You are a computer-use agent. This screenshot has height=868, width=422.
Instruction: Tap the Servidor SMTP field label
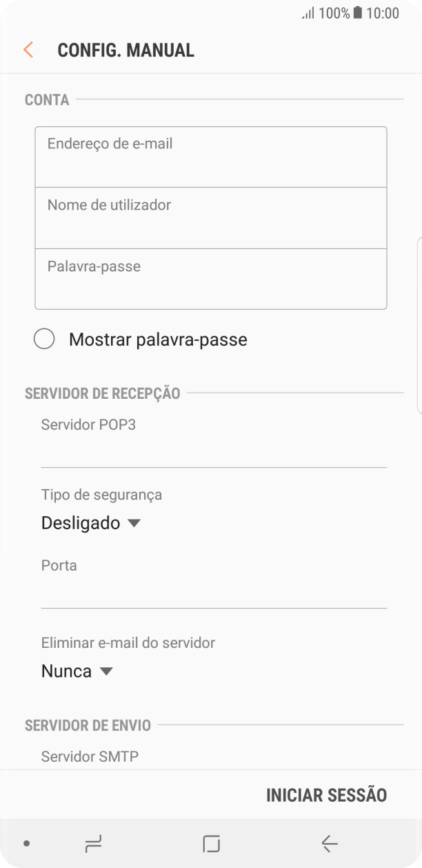[x=90, y=756]
